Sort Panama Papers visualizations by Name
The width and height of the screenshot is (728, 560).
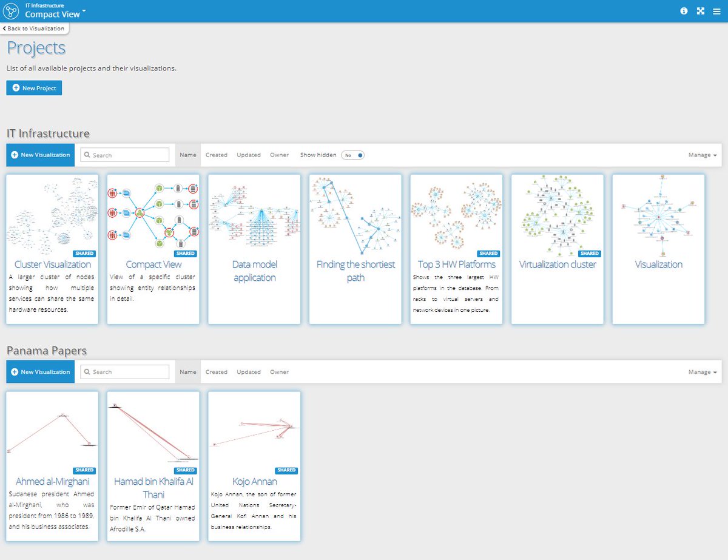(188, 372)
